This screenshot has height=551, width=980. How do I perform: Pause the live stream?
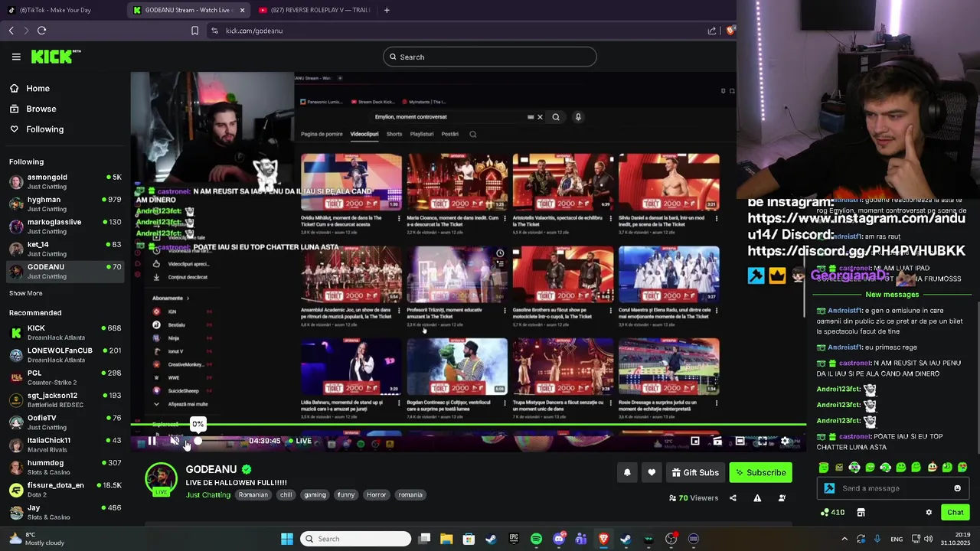tap(152, 441)
